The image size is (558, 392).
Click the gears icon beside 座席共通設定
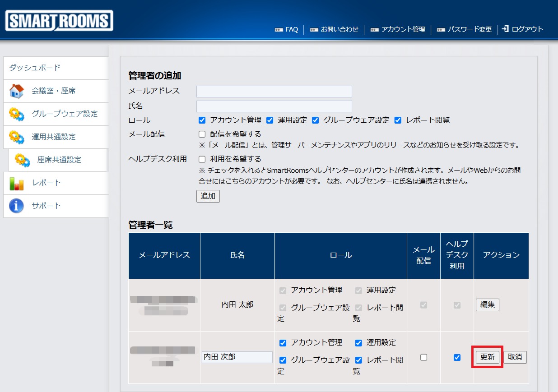[23, 160]
